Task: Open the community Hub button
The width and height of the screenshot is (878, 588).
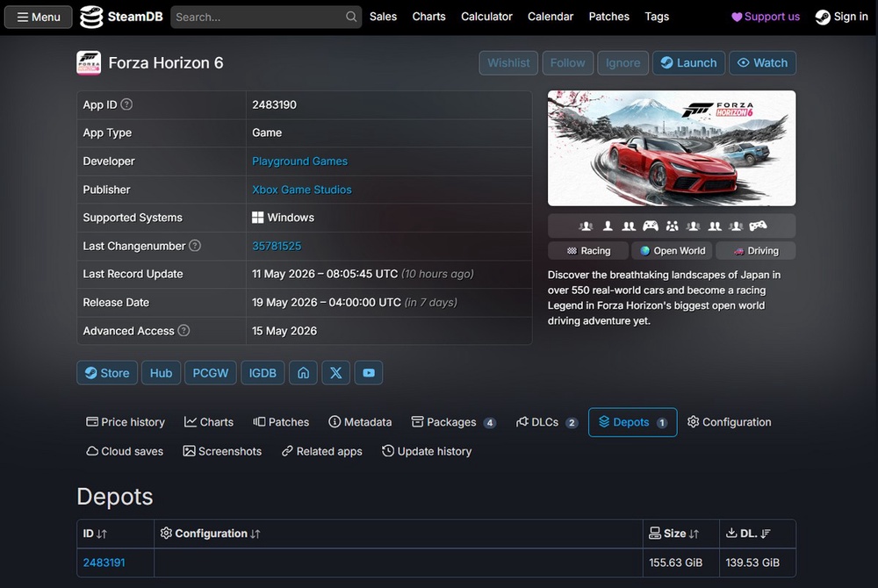Action: (161, 373)
